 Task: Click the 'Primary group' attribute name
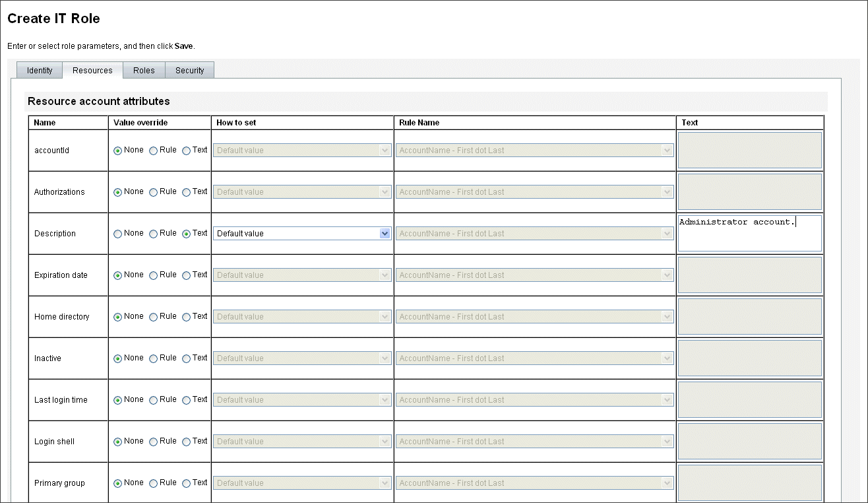[x=59, y=483]
